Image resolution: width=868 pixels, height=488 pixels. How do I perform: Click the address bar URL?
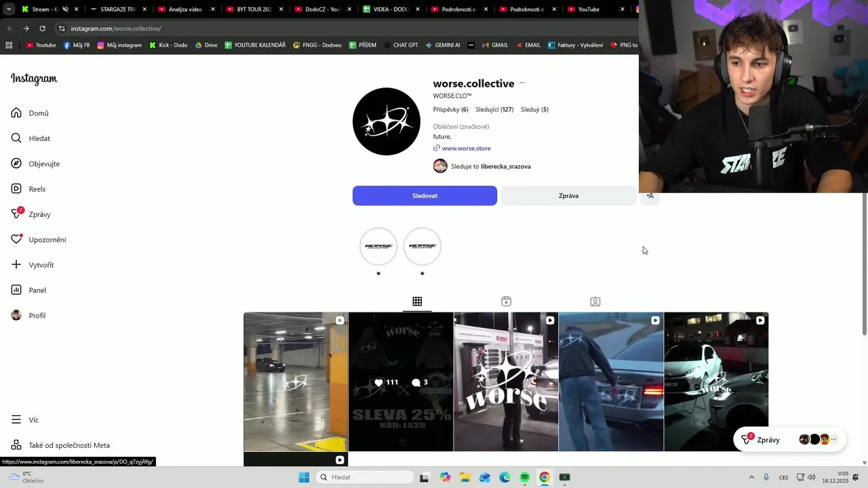[x=116, y=28]
